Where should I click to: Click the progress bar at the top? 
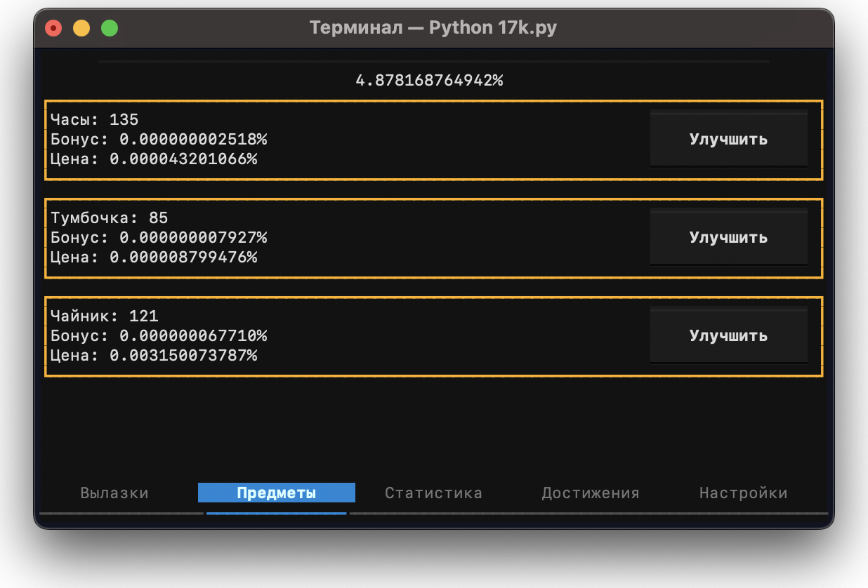coord(433,62)
